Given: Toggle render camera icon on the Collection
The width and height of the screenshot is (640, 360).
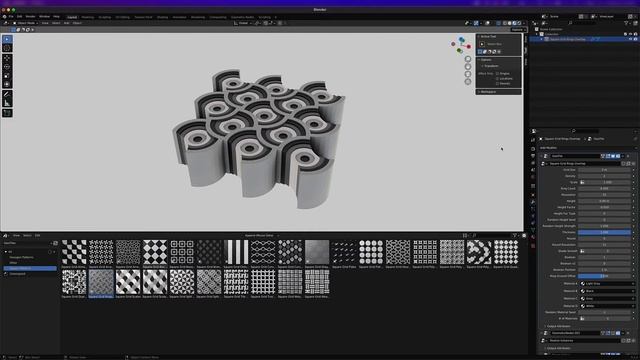Looking at the screenshot, I should pos(636,34).
